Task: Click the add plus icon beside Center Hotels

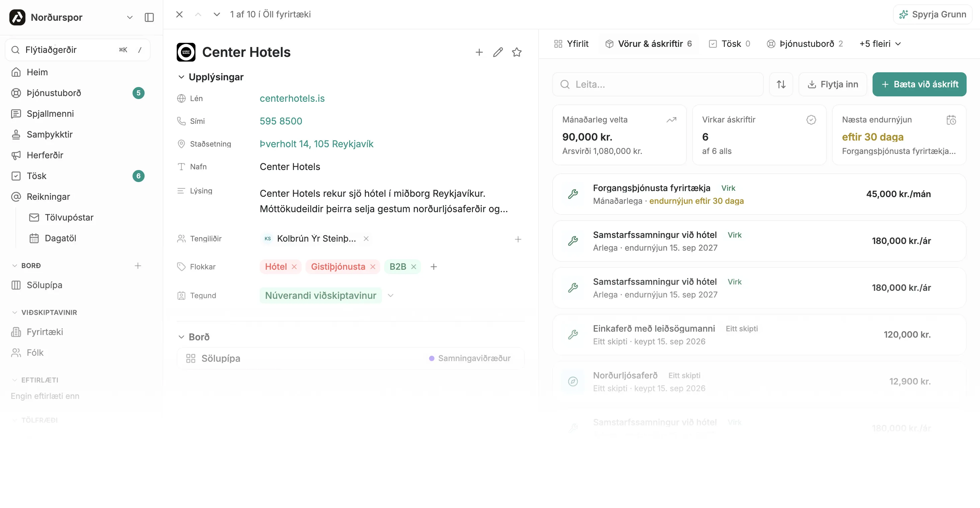Action: [x=479, y=52]
